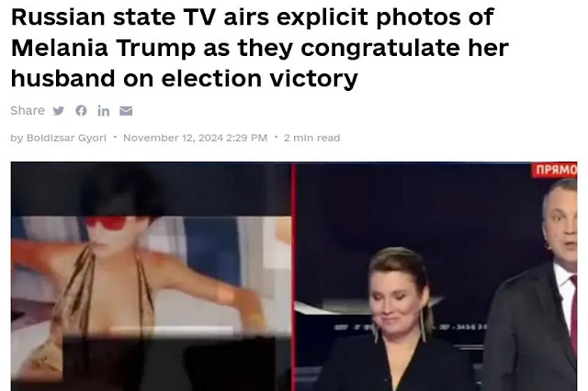Click the headline line 'Russian state TV airs'
Viewport: 588px width, 391px height.
pyautogui.click(x=115, y=17)
